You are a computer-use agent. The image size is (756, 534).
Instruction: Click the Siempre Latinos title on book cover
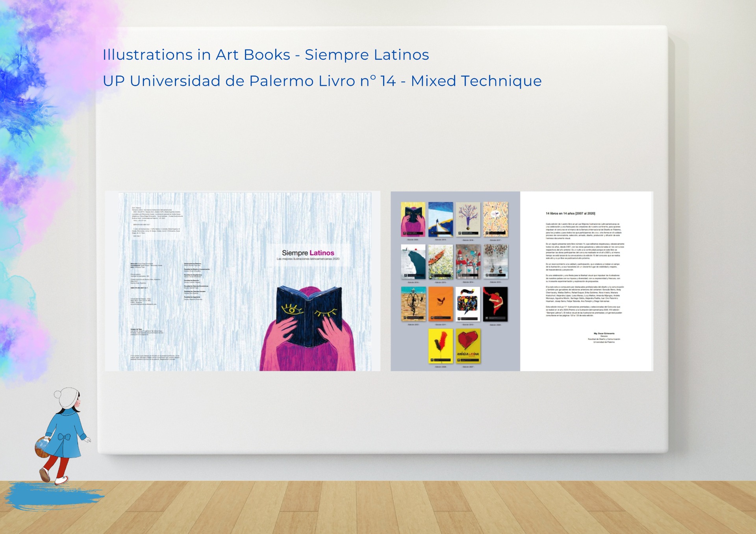point(308,253)
